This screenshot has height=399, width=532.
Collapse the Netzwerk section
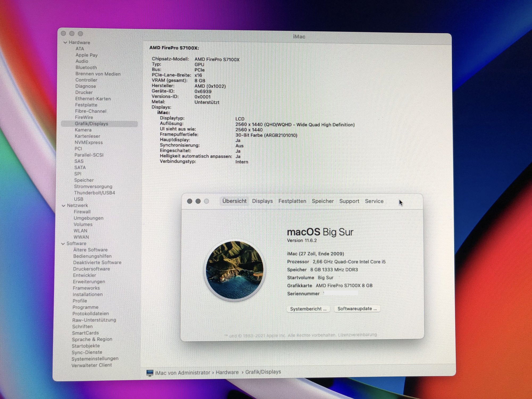(64, 206)
